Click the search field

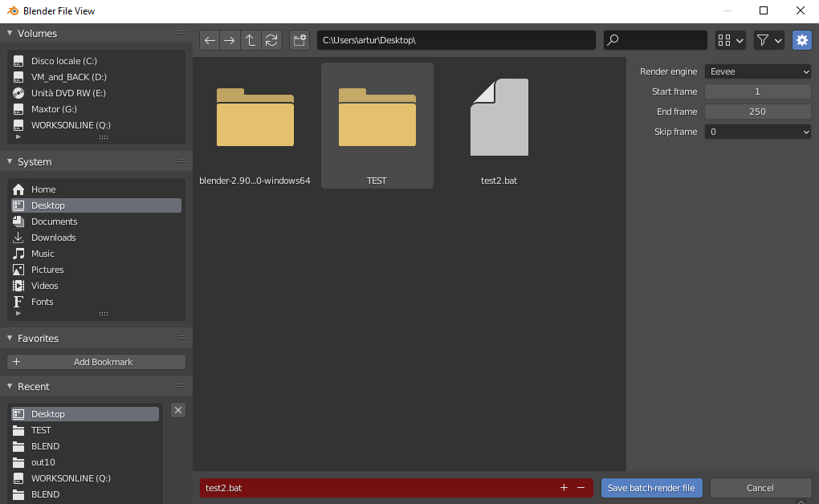[655, 40]
